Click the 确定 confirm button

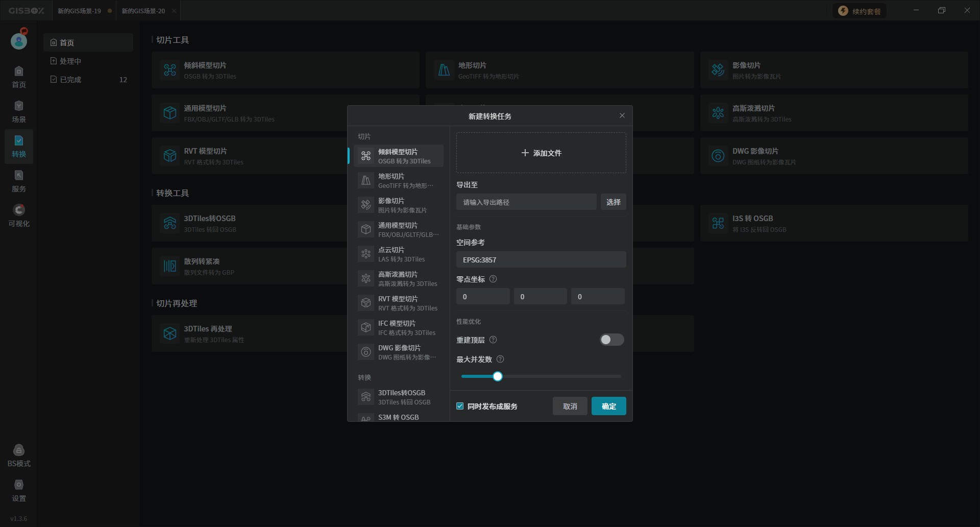[x=608, y=406]
